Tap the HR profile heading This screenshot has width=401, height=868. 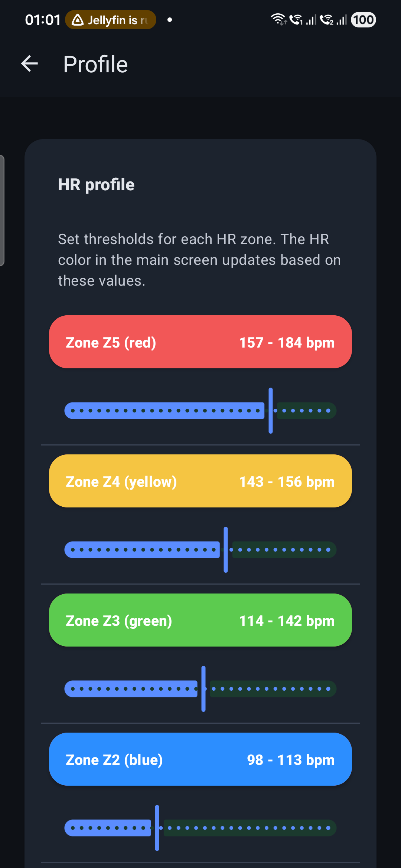(x=96, y=184)
